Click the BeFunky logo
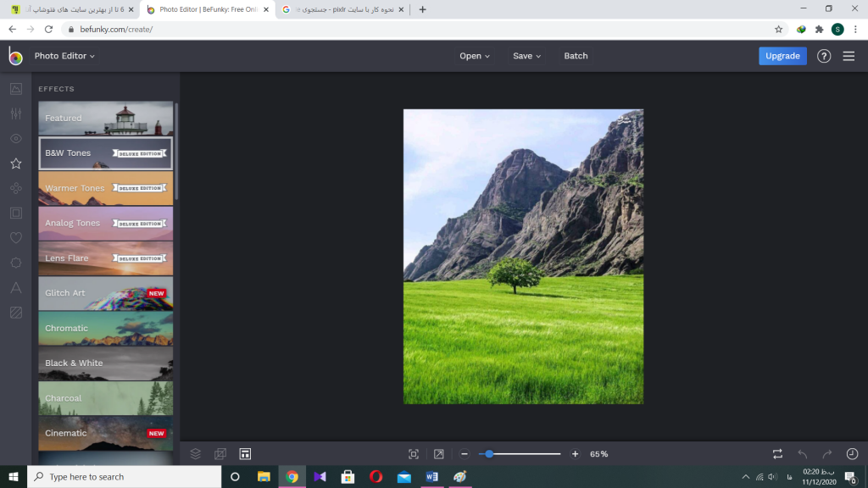This screenshot has height=488, width=868. click(x=15, y=56)
